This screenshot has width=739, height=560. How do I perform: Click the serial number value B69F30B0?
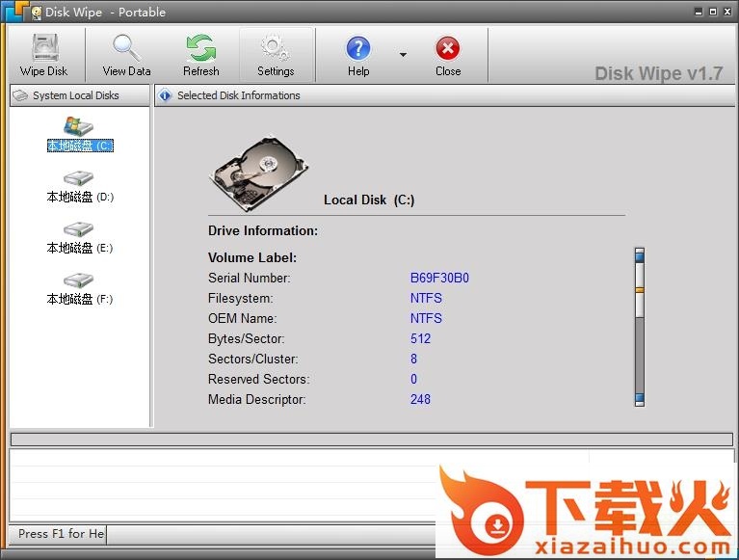pyautogui.click(x=439, y=279)
